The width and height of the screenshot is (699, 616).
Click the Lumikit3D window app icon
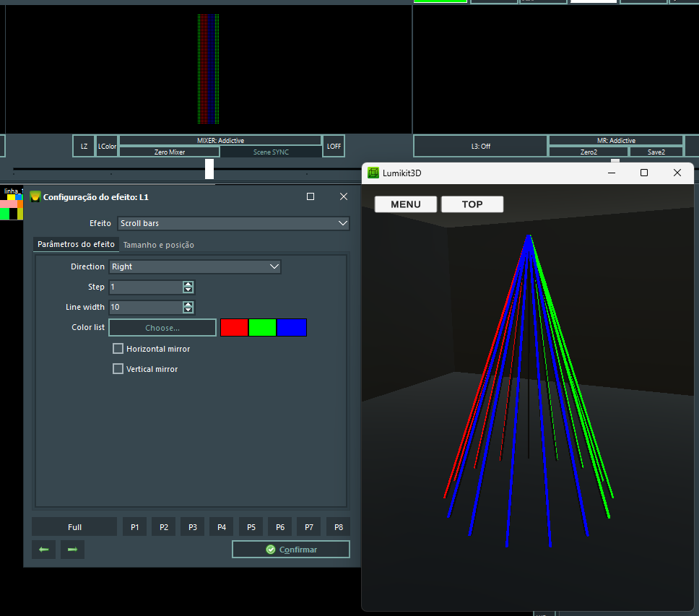coord(373,173)
